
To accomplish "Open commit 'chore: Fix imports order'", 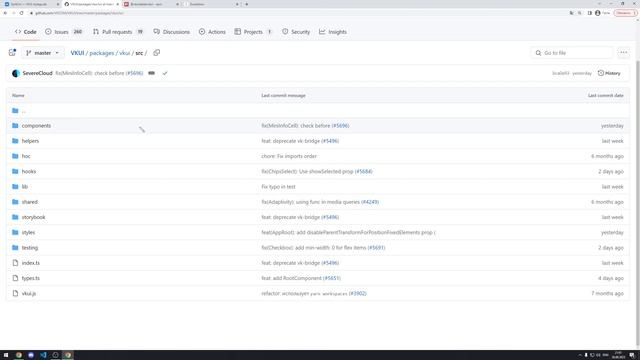I will tap(289, 156).
